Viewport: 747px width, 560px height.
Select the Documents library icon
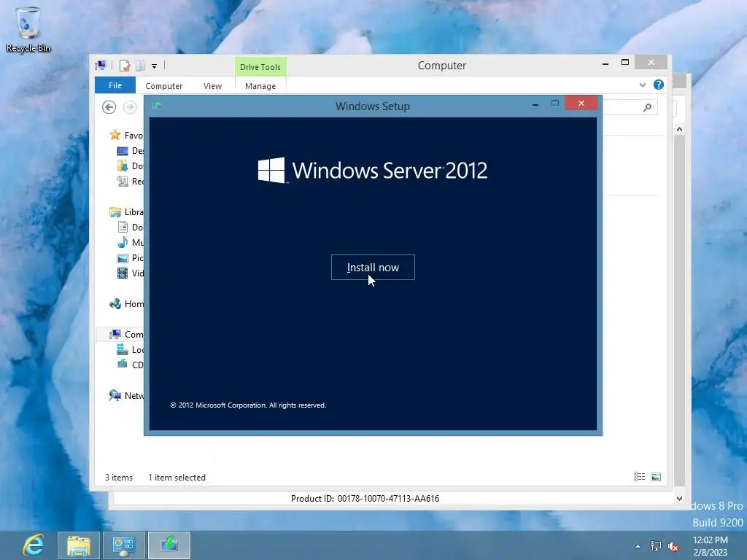[x=123, y=227]
